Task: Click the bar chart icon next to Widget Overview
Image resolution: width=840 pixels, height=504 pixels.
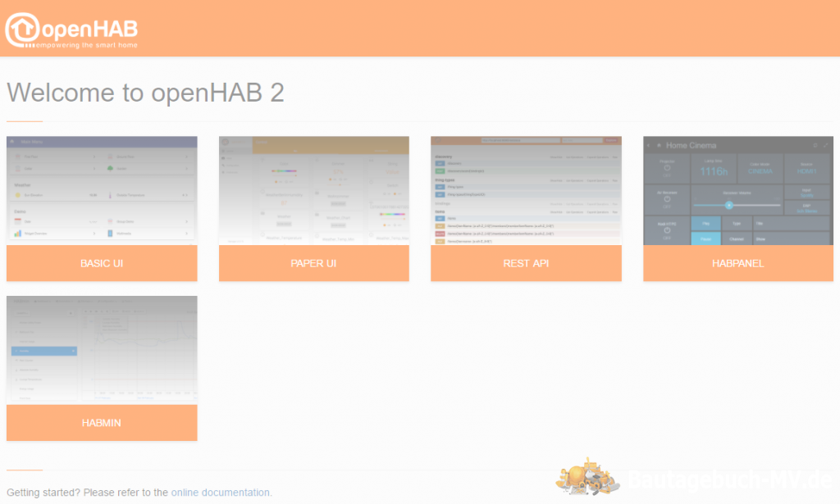Action: coord(18,234)
